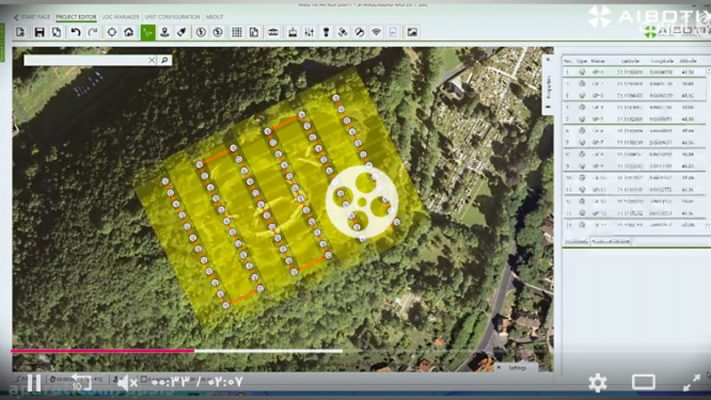Open the sliders adjustment icon
The width and height of the screenshot is (711, 400).
point(309,32)
